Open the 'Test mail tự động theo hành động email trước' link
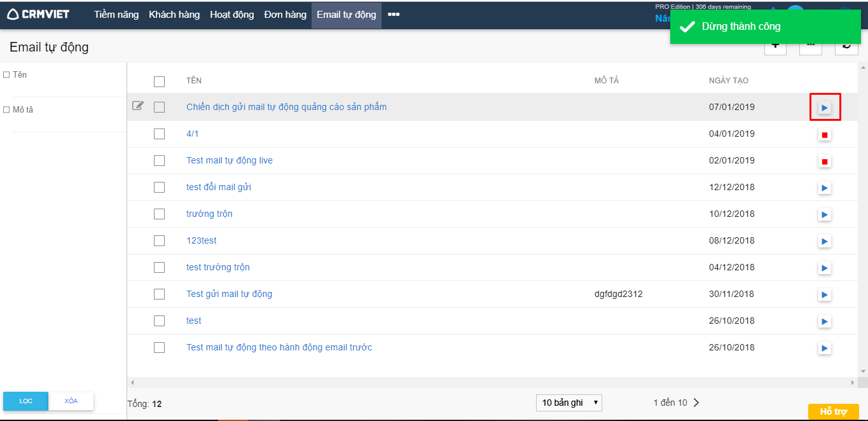The width and height of the screenshot is (868, 421). tap(279, 347)
